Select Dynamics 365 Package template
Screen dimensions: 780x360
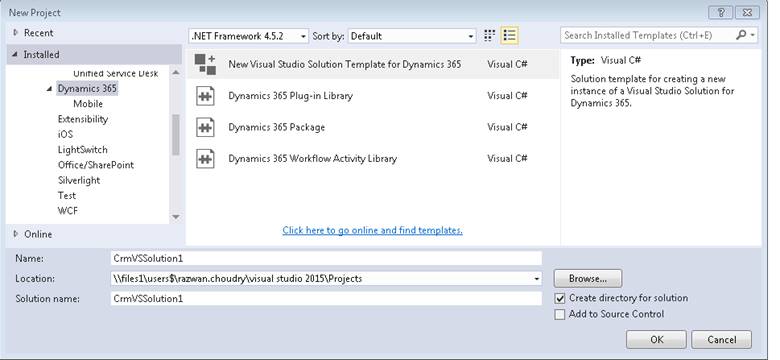(x=373, y=127)
